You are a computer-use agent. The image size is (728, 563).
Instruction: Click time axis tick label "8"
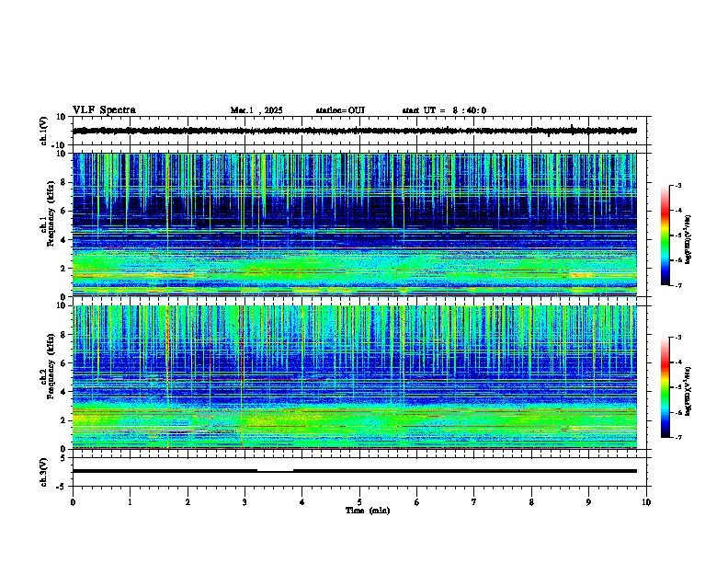coord(531,502)
